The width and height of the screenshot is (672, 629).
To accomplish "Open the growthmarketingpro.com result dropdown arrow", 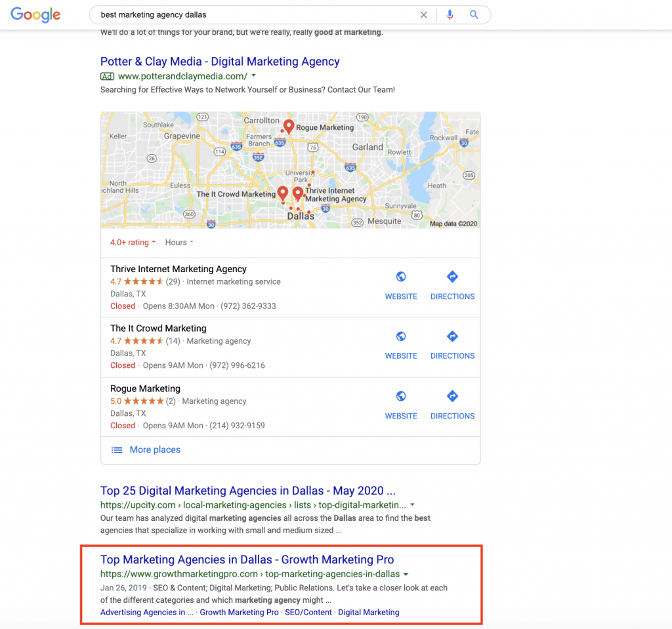I will pos(406,574).
